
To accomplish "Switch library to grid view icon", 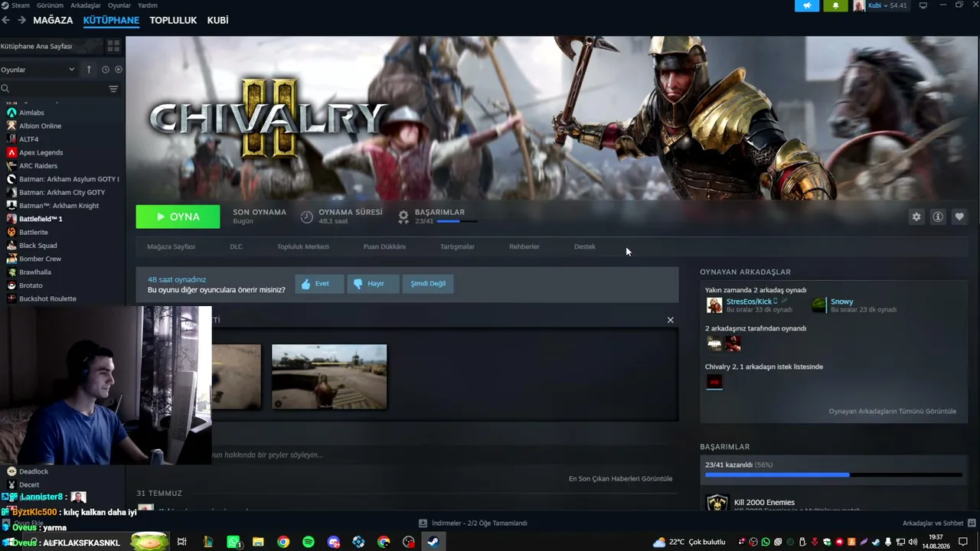I will click(113, 47).
